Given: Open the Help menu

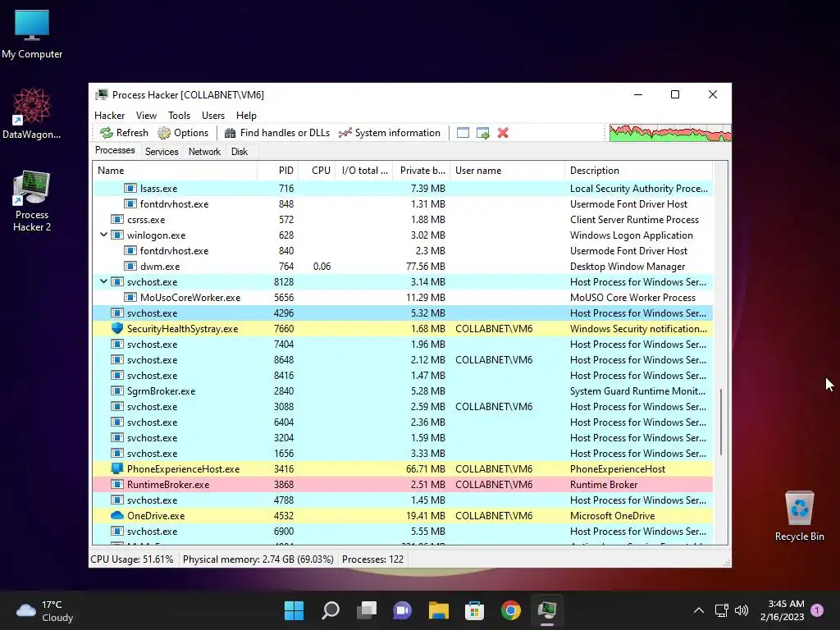Looking at the screenshot, I should [x=246, y=115].
